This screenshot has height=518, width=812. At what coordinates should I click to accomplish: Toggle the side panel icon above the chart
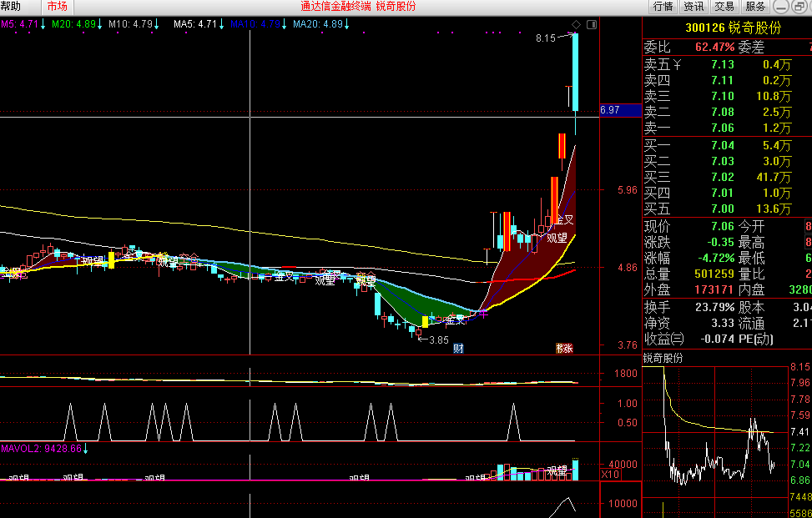tap(592, 24)
